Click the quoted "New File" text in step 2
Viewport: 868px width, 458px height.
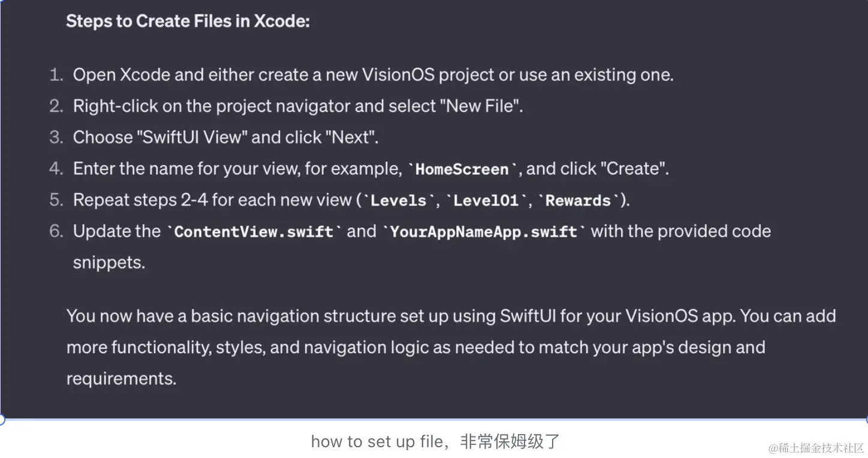(x=481, y=106)
